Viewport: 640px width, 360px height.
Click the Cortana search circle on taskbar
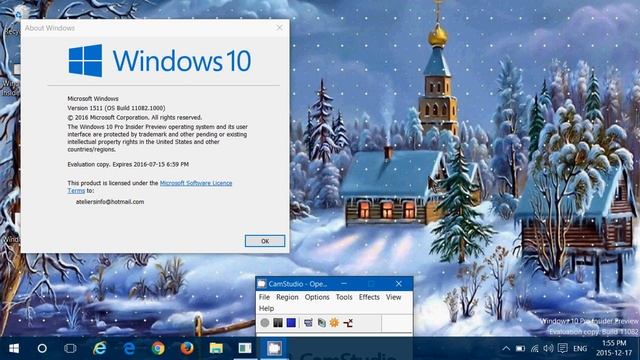coord(42,349)
